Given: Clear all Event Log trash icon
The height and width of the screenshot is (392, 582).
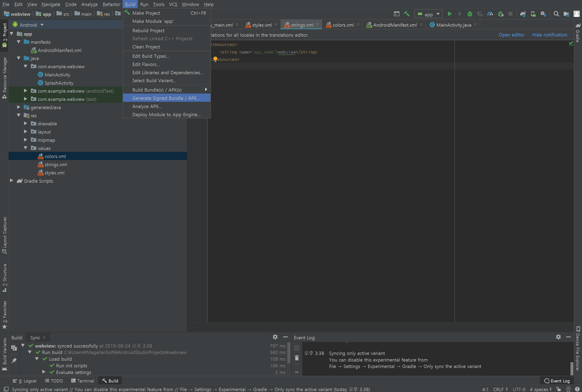Looking at the screenshot, I should 297,358.
